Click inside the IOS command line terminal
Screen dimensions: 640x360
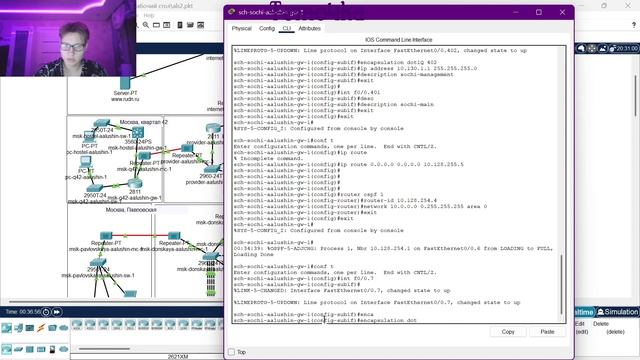pyautogui.click(x=396, y=184)
